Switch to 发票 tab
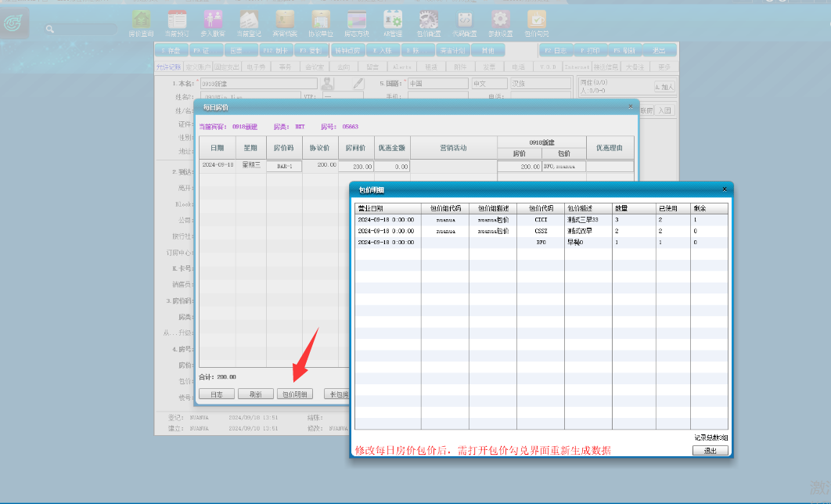The height and width of the screenshot is (504, 831). click(x=489, y=67)
